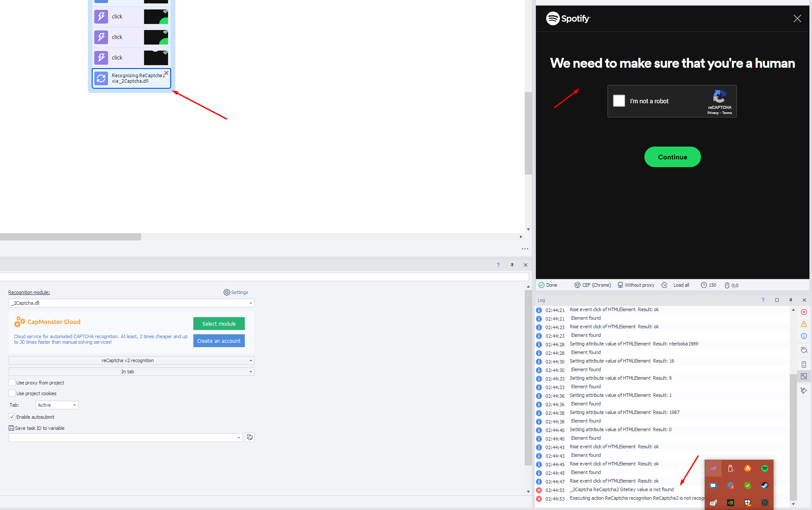Select the Recognizing ReCaptcha2 via _2Captcha.dll action block
The height and width of the screenshot is (510, 812).
[131, 78]
